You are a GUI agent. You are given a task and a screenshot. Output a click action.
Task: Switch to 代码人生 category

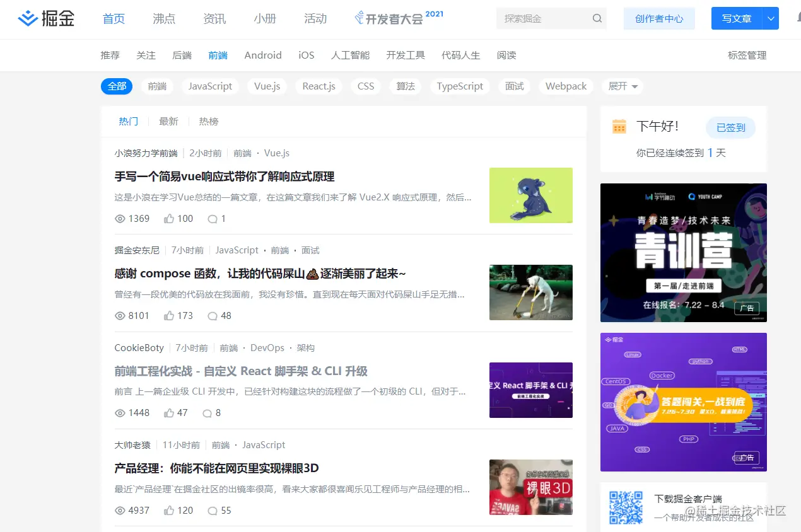pos(460,55)
